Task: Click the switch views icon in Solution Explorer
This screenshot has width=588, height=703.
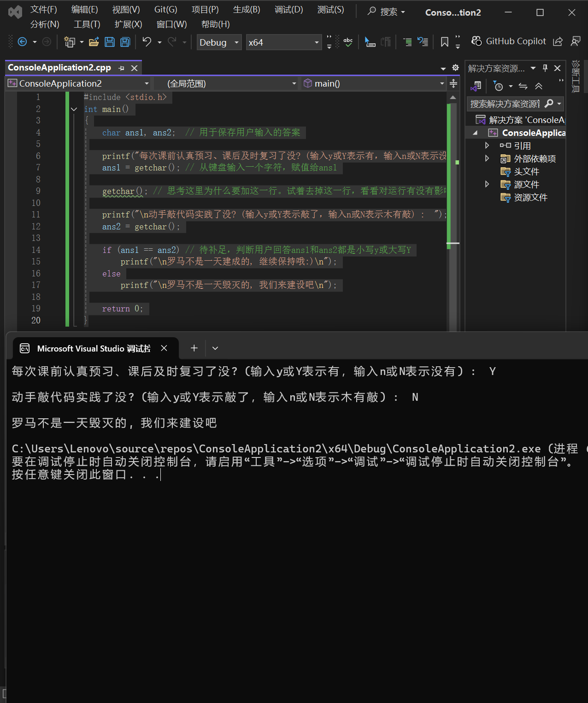Action: pyautogui.click(x=476, y=86)
